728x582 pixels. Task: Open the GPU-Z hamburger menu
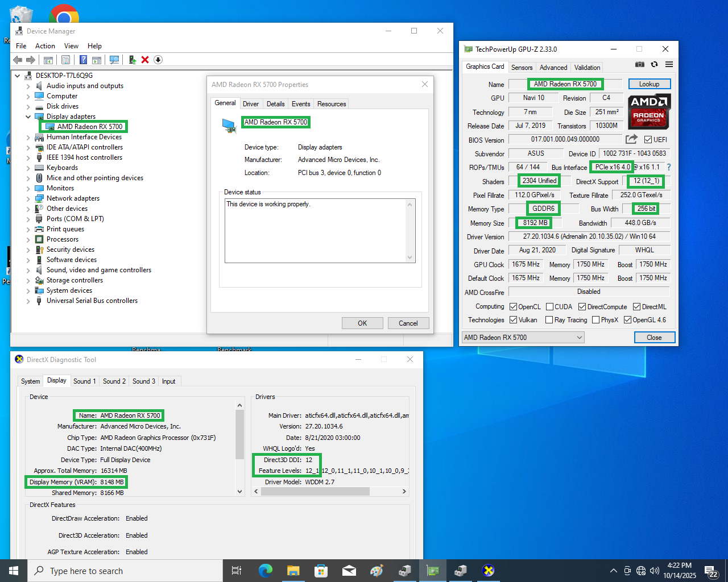pos(669,65)
